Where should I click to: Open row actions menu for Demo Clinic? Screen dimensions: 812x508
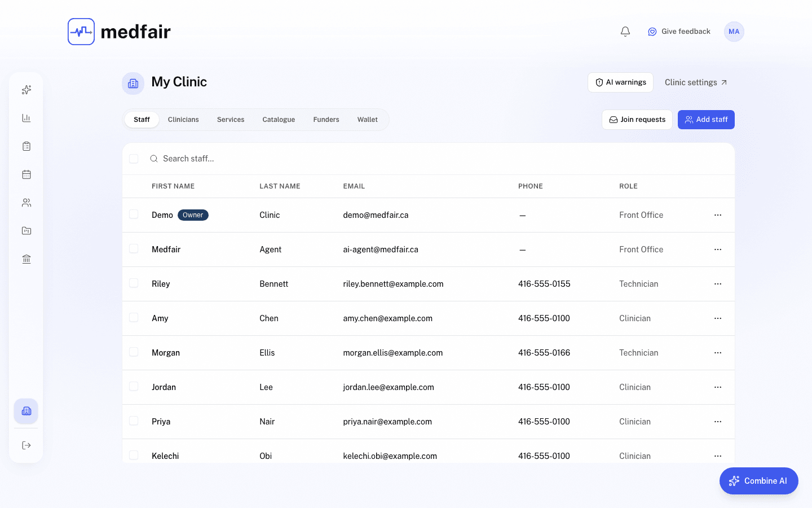point(718,215)
